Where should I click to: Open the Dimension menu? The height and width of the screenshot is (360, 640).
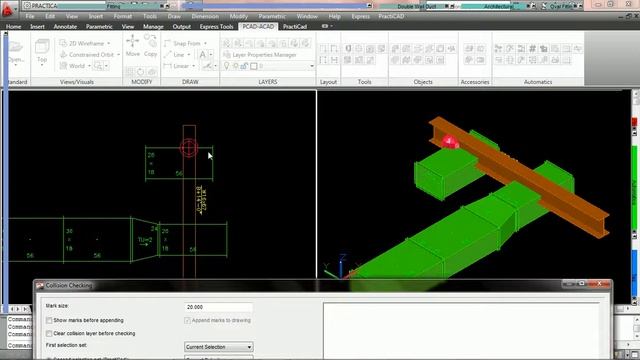tap(205, 16)
